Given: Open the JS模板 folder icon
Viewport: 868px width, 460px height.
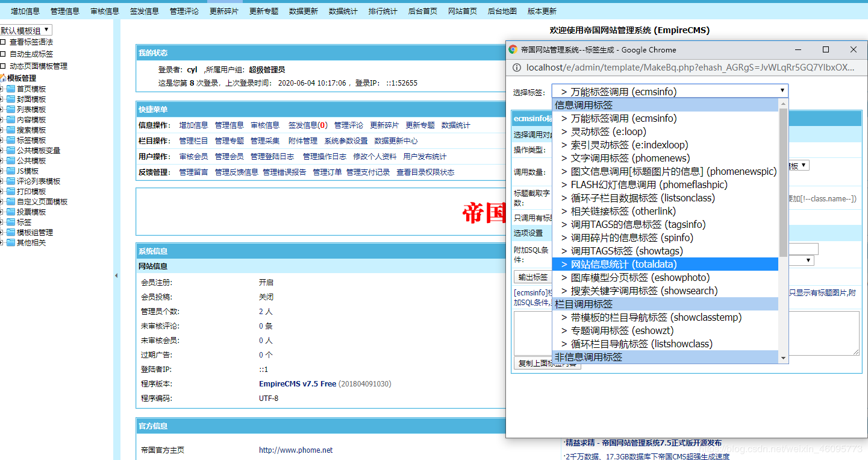Looking at the screenshot, I should [11, 169].
